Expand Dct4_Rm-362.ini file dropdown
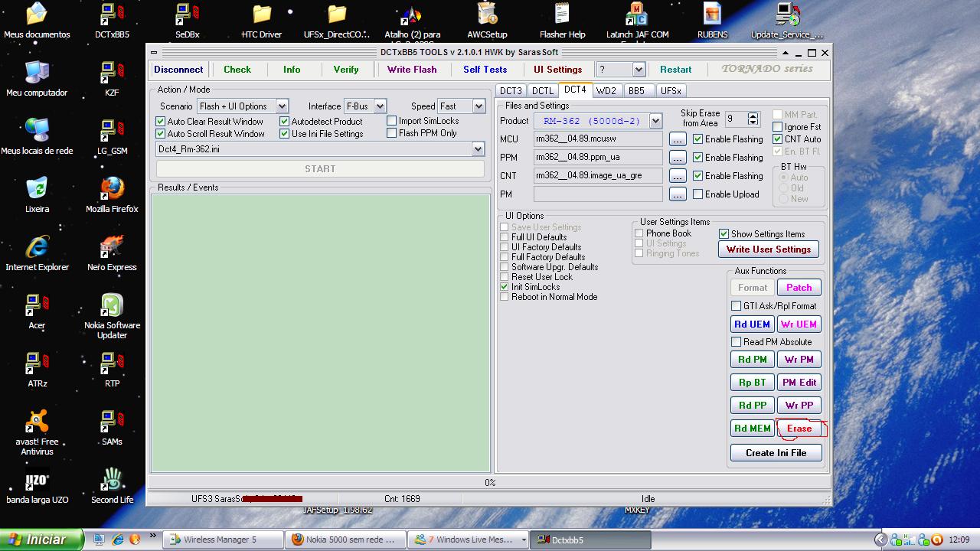980x551 pixels. pos(478,149)
